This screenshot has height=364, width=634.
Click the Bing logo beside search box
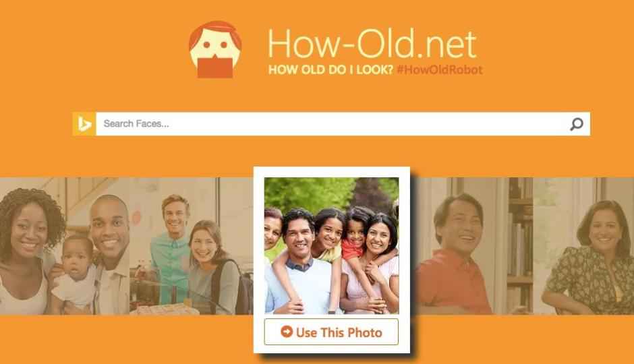(84, 123)
